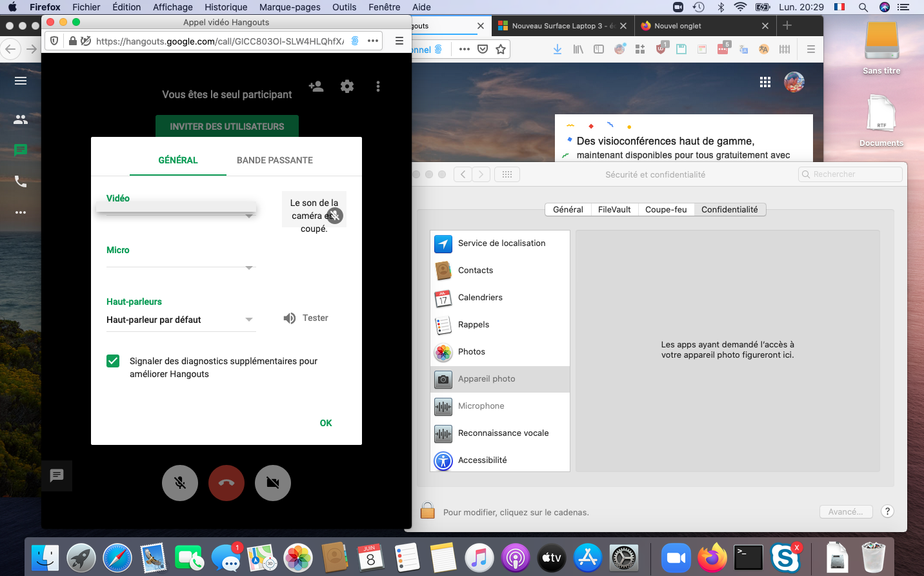924x576 pixels.
Task: Open more options dots in Hangouts sidebar
Action: 21,212
